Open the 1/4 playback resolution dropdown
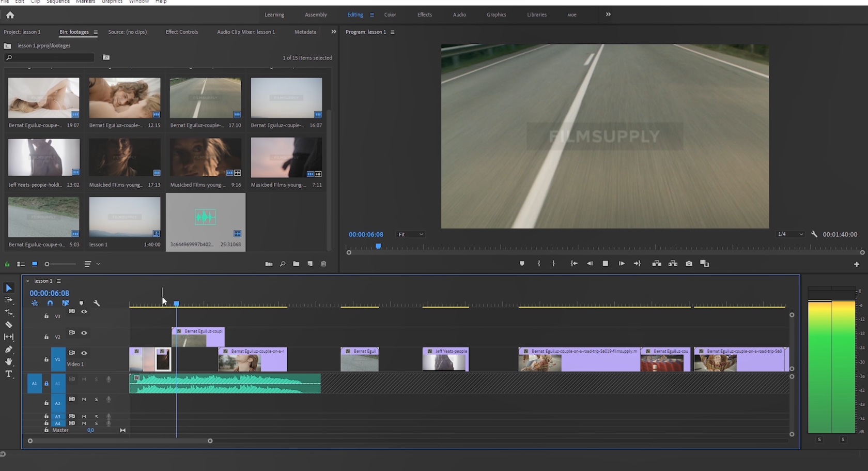Viewport: 868px width, 471px height. [790, 235]
